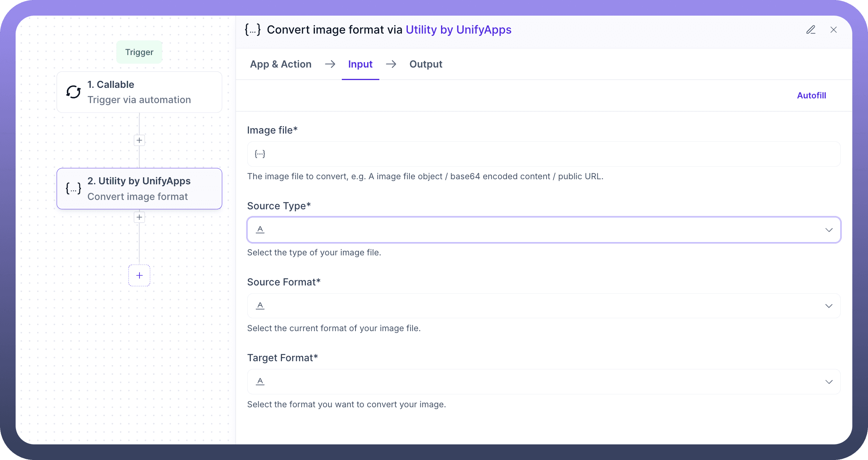The width and height of the screenshot is (868, 460).
Task: Click the Utility by UnifyApps braces icon
Action: point(73,189)
